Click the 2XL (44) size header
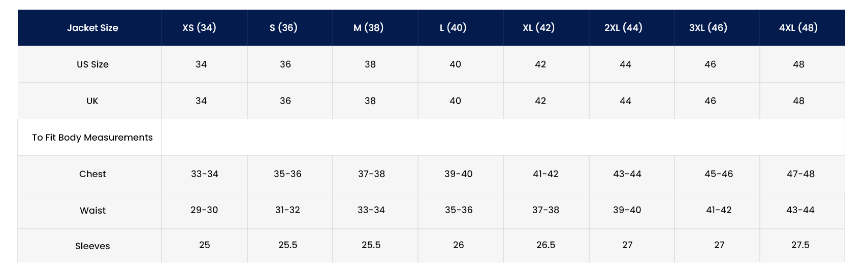Image resolution: width=868 pixels, height=272 pixels. tap(623, 28)
